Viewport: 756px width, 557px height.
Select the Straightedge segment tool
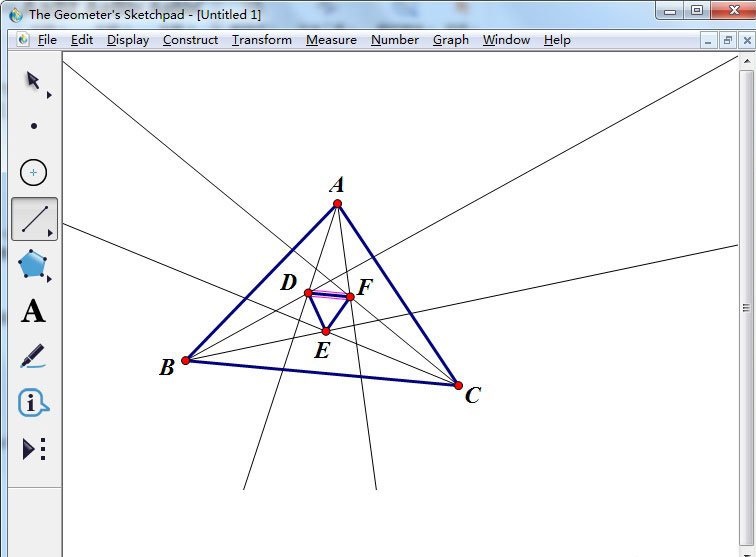tap(34, 218)
